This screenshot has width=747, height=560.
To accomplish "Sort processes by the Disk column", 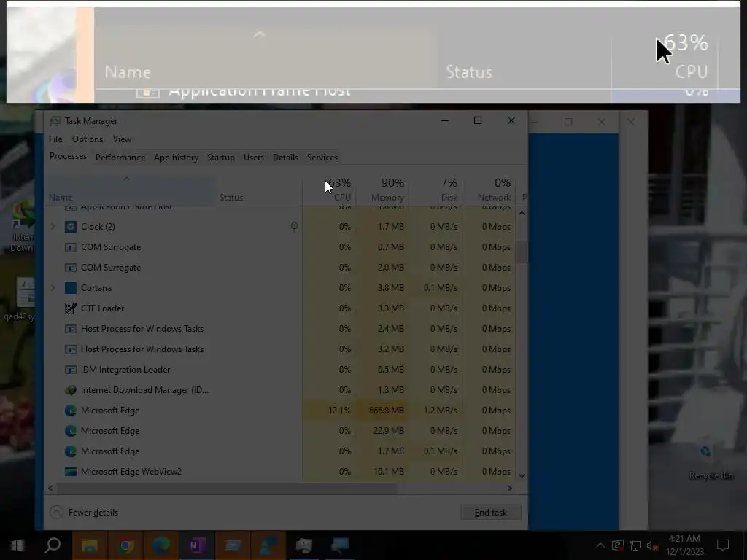I will tap(436, 190).
